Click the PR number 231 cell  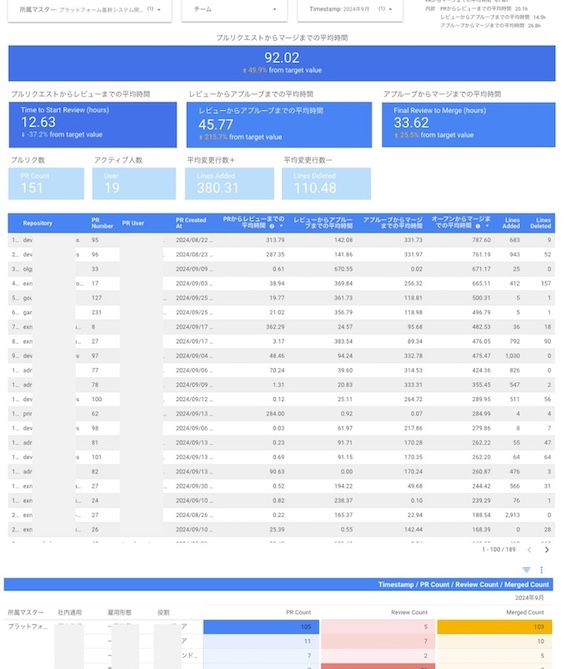(x=96, y=313)
